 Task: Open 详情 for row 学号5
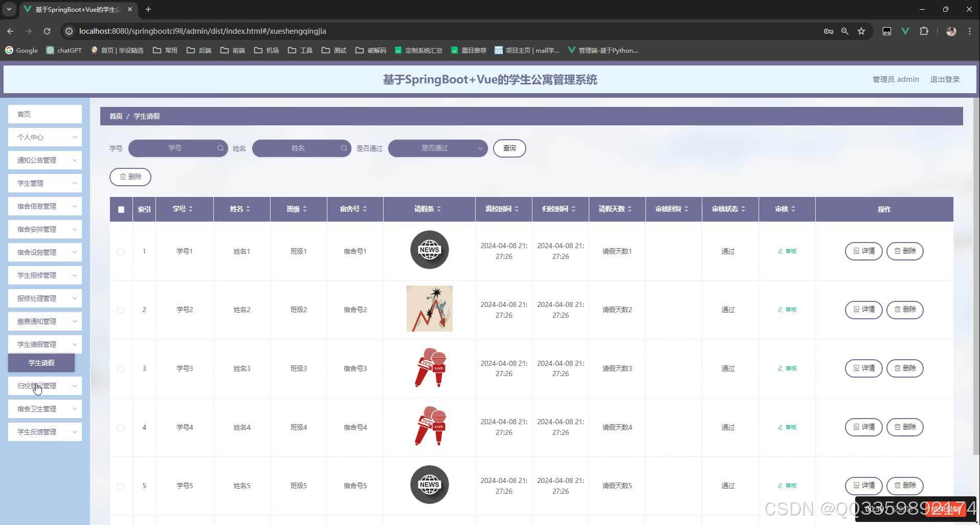(863, 486)
